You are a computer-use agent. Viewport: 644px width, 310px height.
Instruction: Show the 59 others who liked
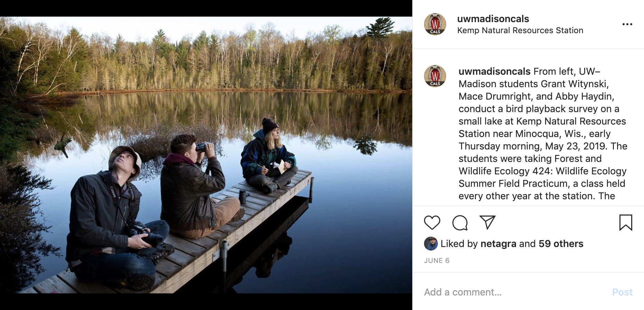tap(561, 244)
